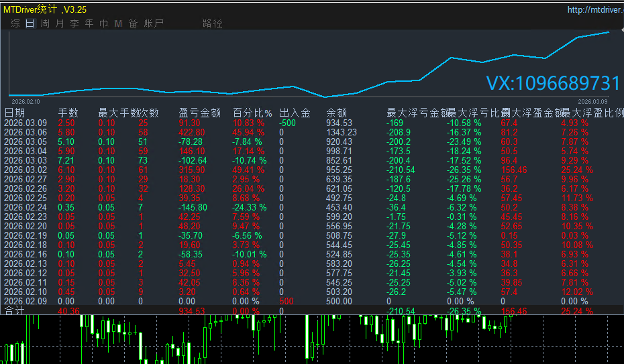This screenshot has height=364, width=624.
Task: Click the 币 currency tab
Action: [x=104, y=23]
